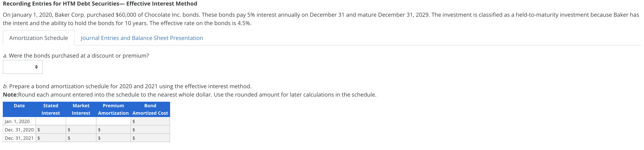Viewport: 644px width, 150px height.
Task: Click the Bond Amortized Cost column header
Action: tap(150, 109)
